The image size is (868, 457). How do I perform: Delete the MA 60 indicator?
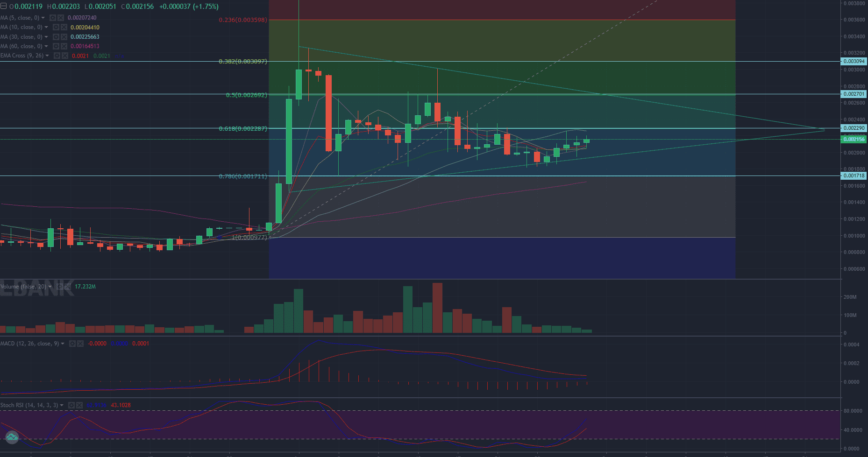pyautogui.click(x=64, y=46)
